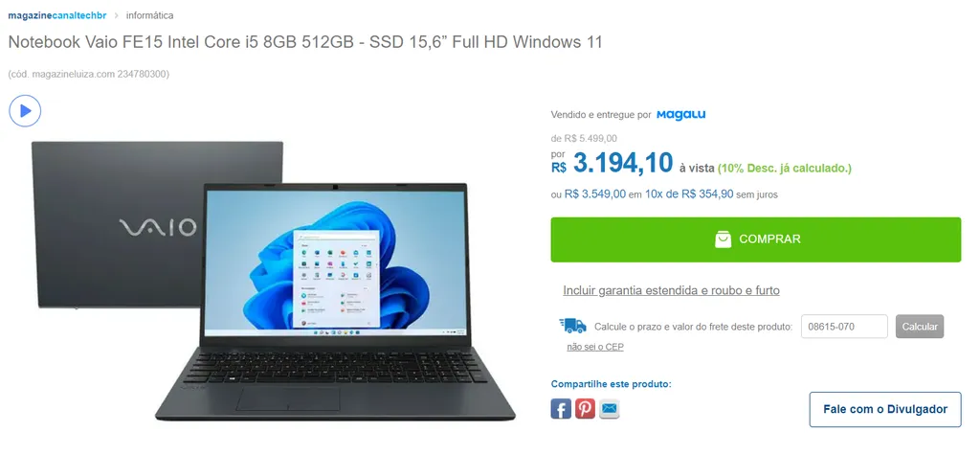Click the R$ 3.194,10 price
The height and width of the screenshot is (455, 980).
(612, 164)
